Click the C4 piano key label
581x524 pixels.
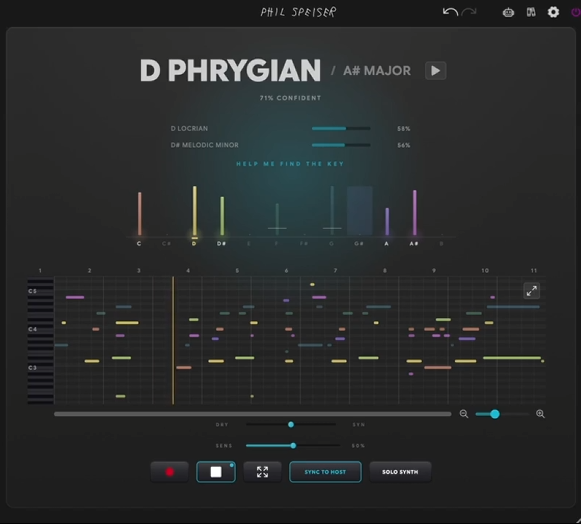[x=32, y=329]
